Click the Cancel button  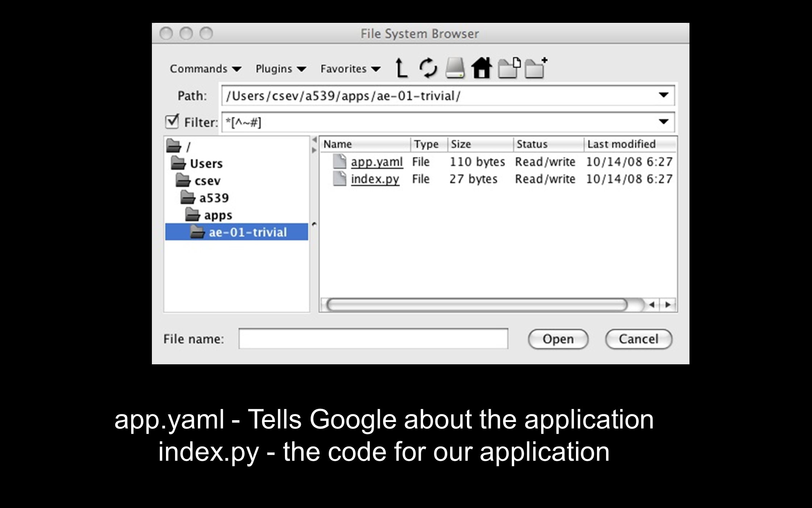click(638, 339)
